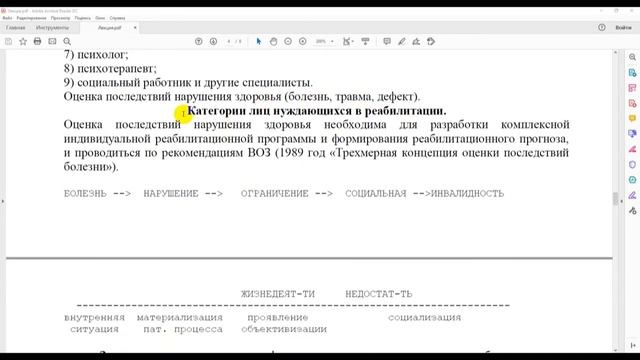This screenshot has height=360, width=640.
Task: Open fit page options dropdown
Action: point(348,41)
